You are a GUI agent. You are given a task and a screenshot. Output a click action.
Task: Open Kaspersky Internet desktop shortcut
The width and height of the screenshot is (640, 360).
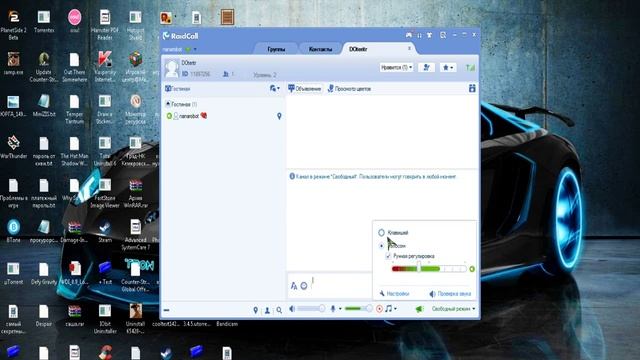105,67
